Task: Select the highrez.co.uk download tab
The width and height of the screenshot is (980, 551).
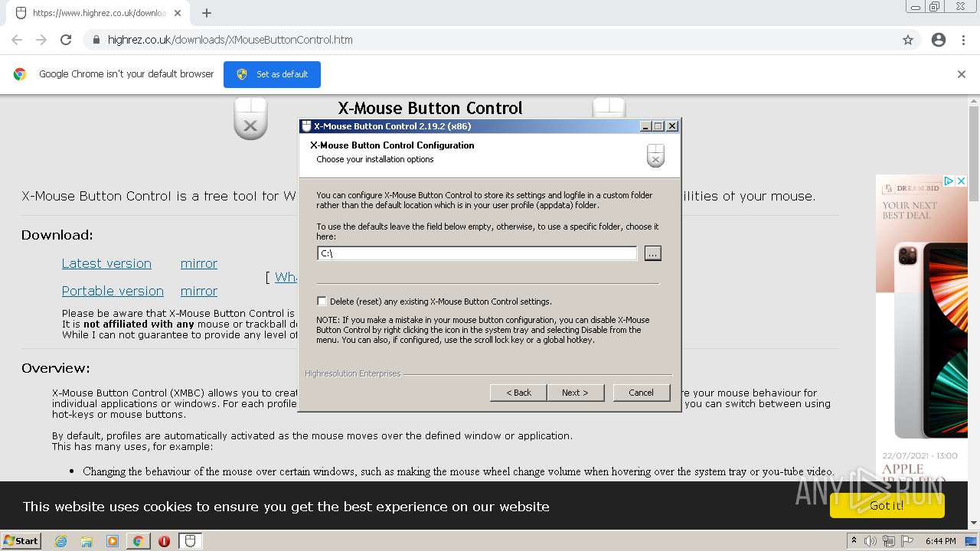Action: tap(98, 13)
